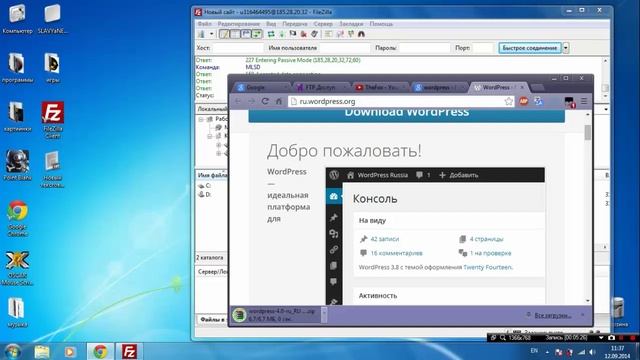This screenshot has width=640, height=360.
Task: Switch to YouTube tab in Chrome
Action: [x=380, y=87]
